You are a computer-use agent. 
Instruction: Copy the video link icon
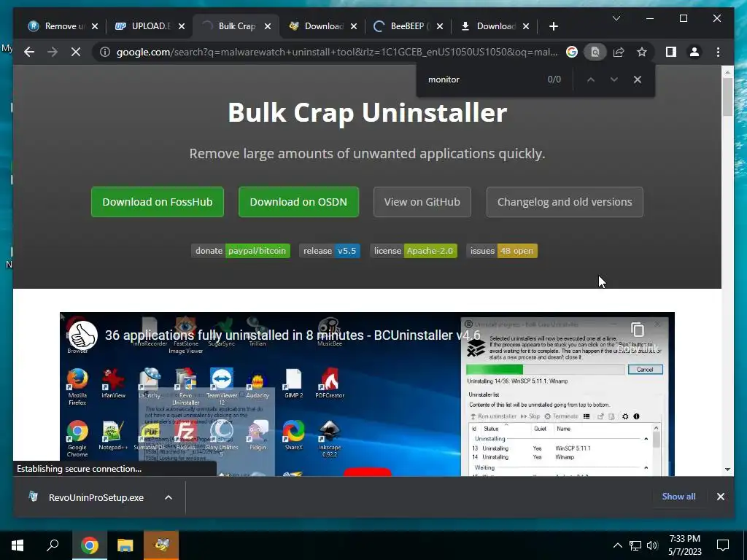pyautogui.click(x=638, y=330)
